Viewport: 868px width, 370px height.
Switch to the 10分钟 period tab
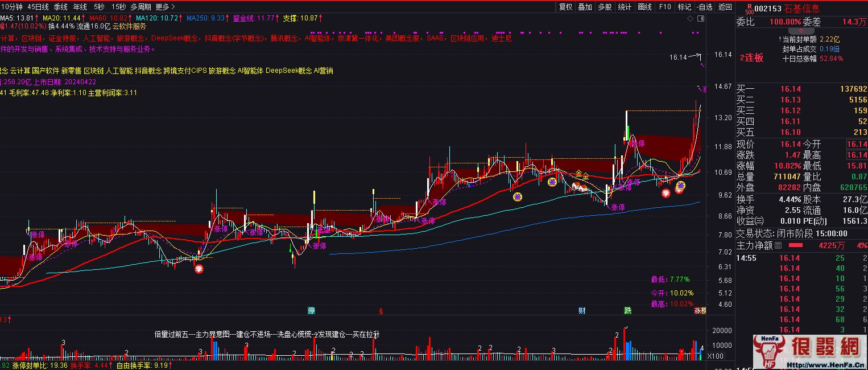coord(11,7)
